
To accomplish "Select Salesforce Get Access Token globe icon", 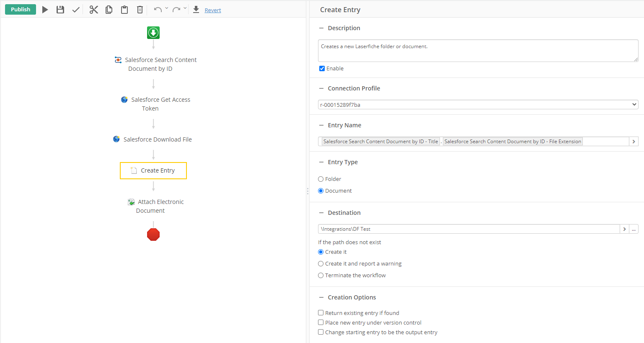I will (124, 100).
